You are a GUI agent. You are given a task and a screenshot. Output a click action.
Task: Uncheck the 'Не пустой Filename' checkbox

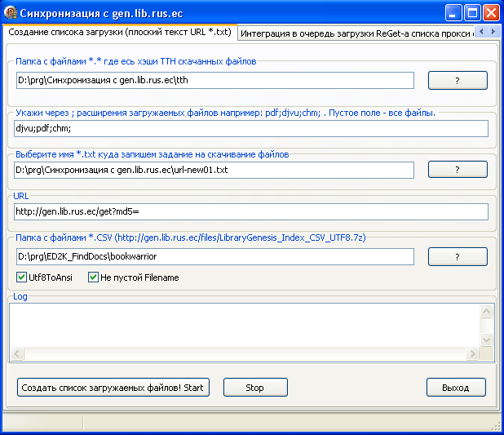pos(94,277)
